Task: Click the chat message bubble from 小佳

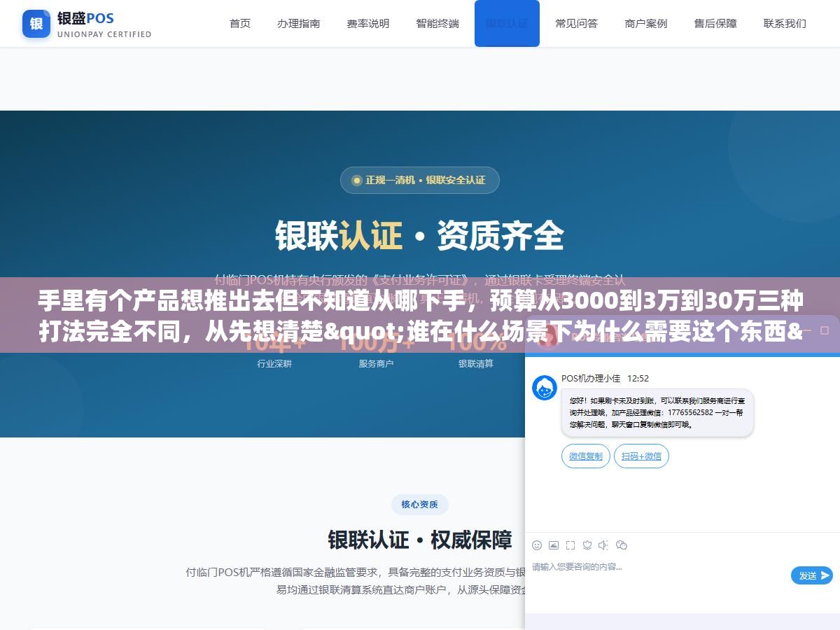Action: [x=657, y=413]
